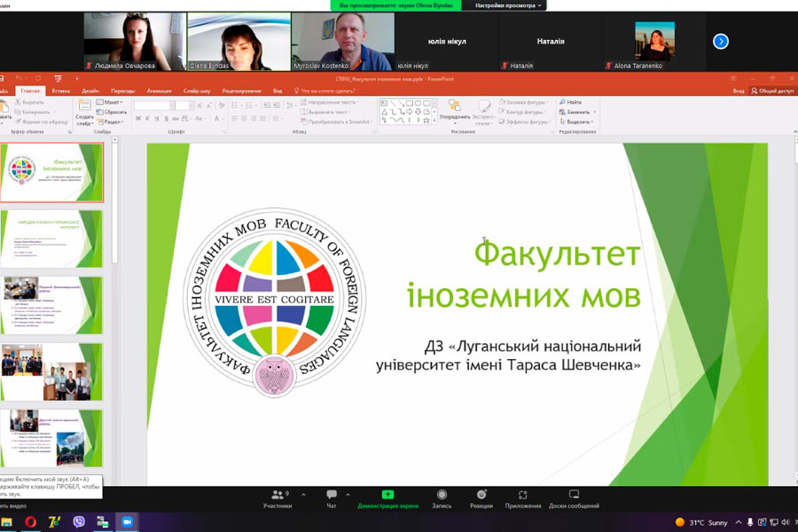
Task: Select Людмила Овчарова video tile
Action: (x=135, y=42)
